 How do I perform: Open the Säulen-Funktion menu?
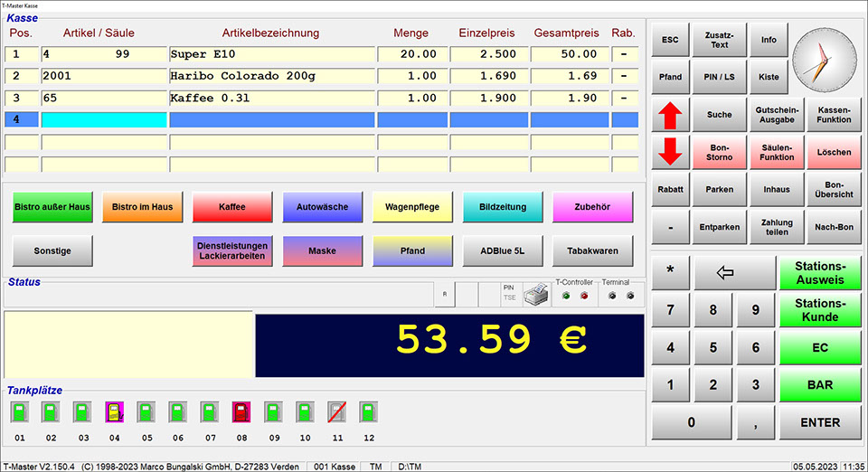click(777, 152)
